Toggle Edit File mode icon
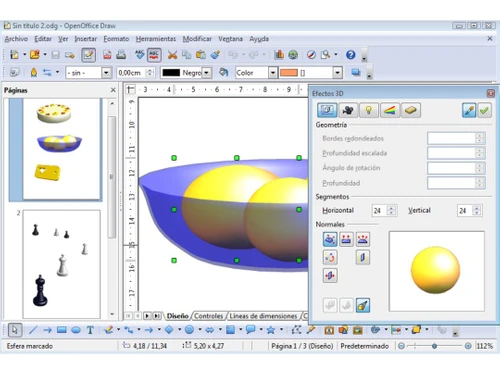Screen dimensions: 500x375 (x=88, y=55)
